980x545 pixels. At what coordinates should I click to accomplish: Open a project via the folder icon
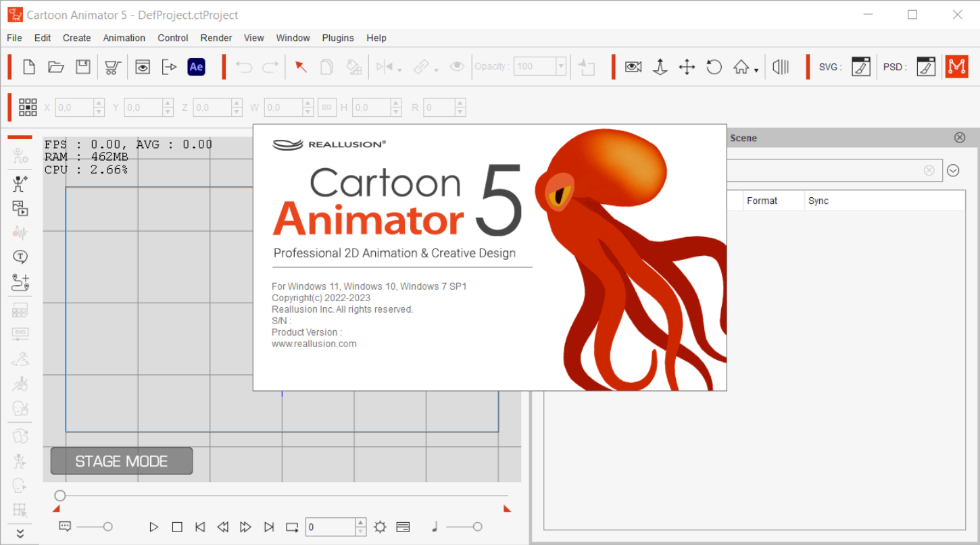56,67
